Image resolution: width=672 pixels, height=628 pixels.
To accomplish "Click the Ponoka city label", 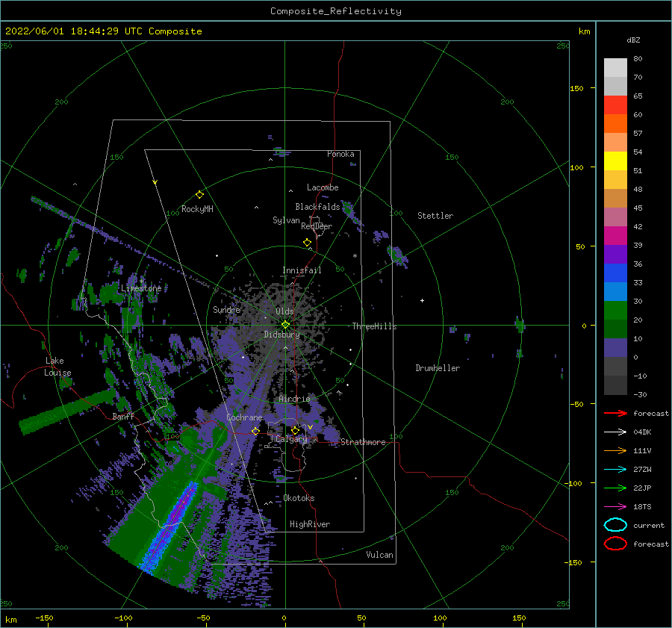I will pyautogui.click(x=340, y=154).
